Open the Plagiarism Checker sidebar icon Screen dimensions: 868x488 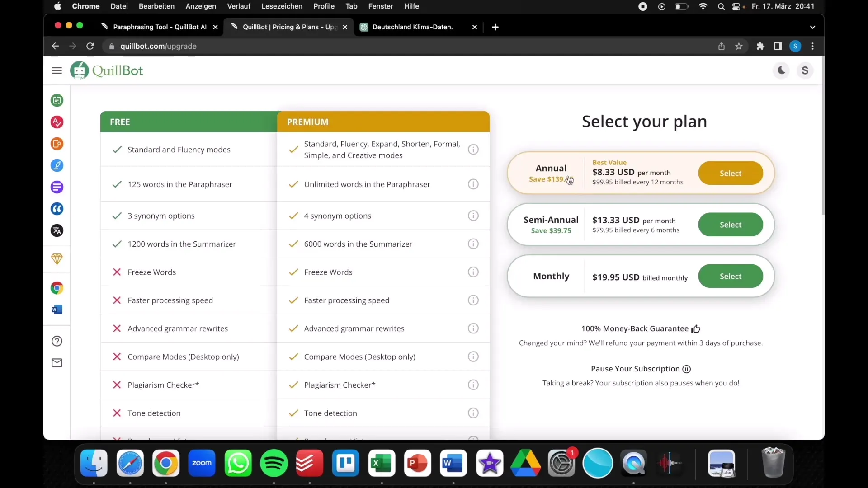tap(57, 144)
